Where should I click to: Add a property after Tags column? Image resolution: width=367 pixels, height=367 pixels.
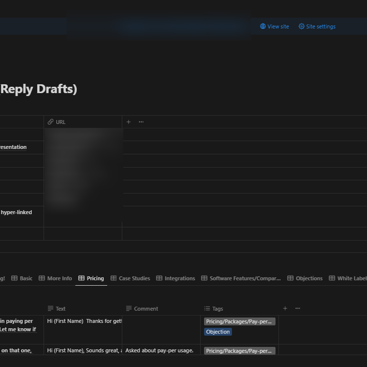pos(285,309)
